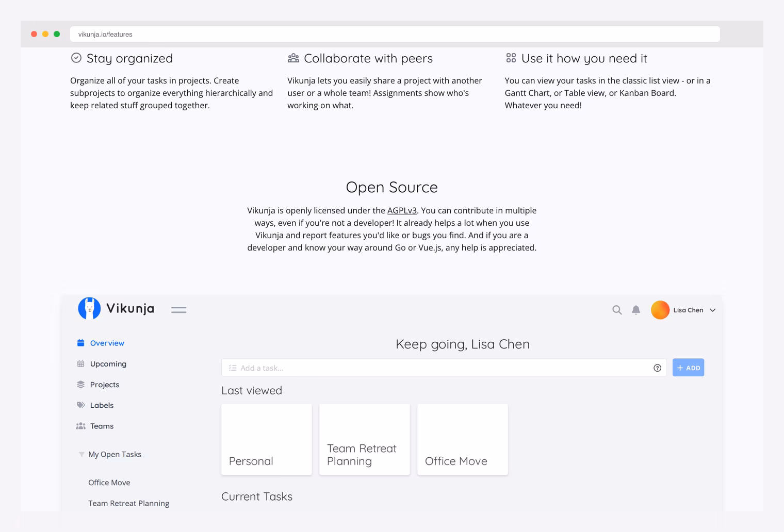Click the Open Source heading
The height and width of the screenshot is (532, 784).
click(392, 187)
